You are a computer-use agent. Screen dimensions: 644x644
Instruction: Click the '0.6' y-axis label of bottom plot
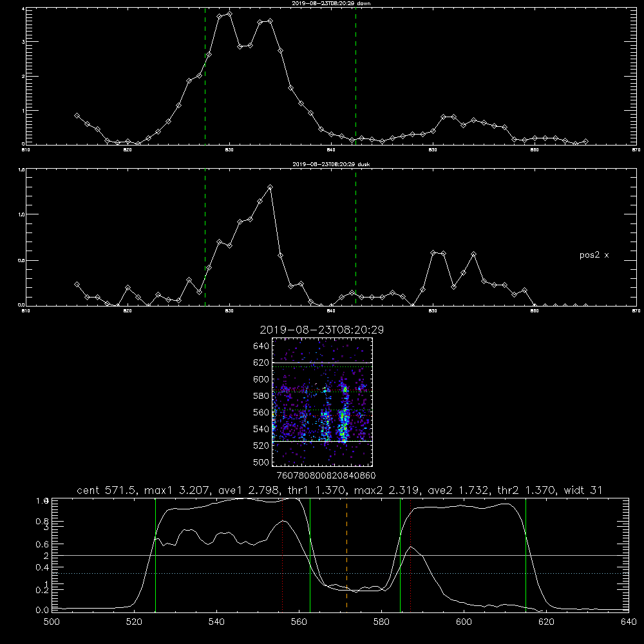(42, 544)
